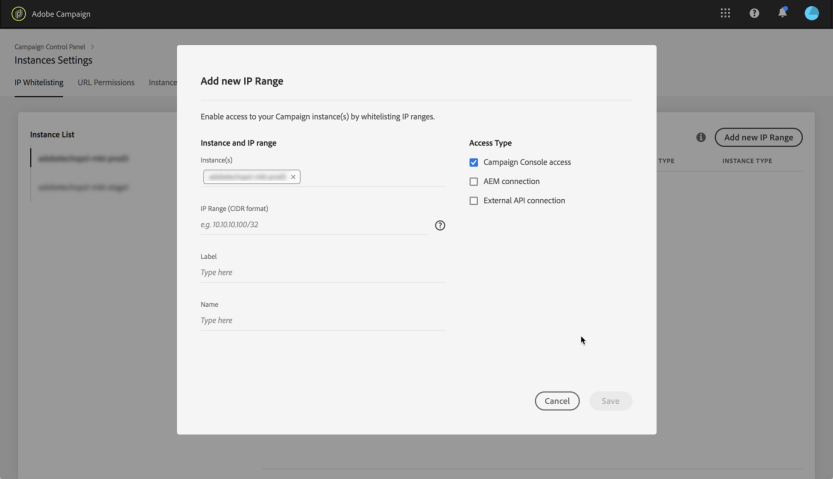Switch to the IP Whitelisting tab
Screen dimensions: 833x479
pyautogui.click(x=39, y=82)
